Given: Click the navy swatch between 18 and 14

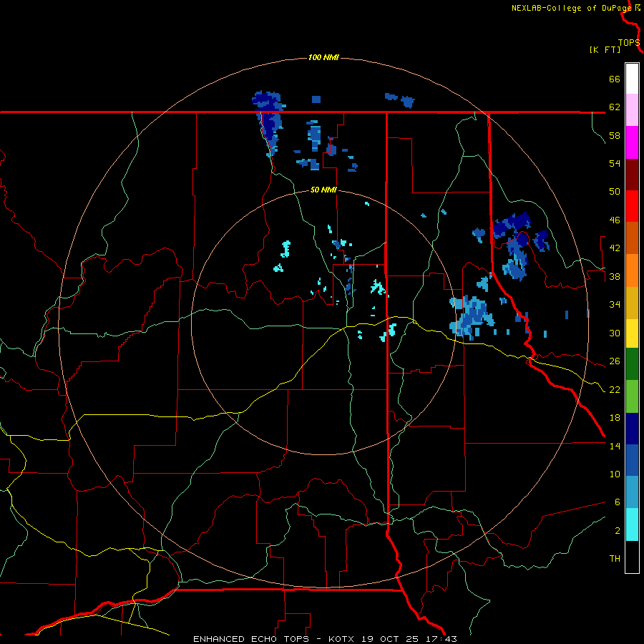Looking at the screenshot, I should [632, 429].
